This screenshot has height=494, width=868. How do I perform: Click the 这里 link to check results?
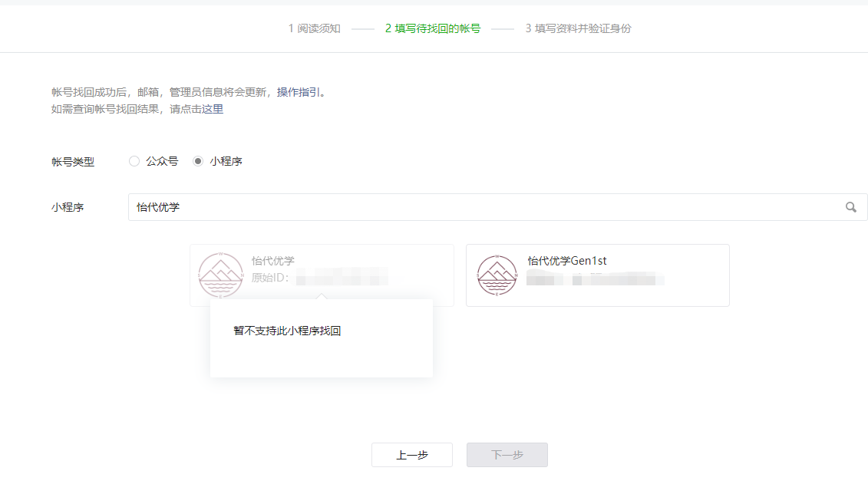coord(213,110)
